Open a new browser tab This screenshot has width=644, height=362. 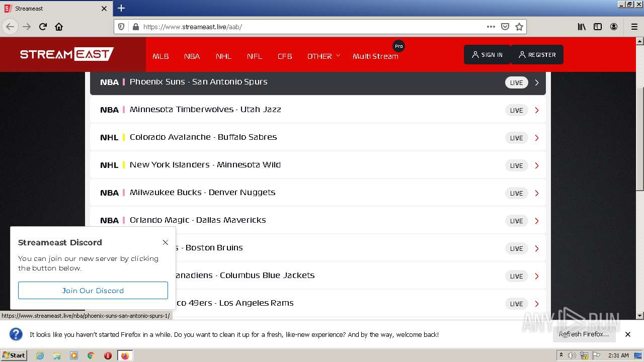[x=121, y=8]
